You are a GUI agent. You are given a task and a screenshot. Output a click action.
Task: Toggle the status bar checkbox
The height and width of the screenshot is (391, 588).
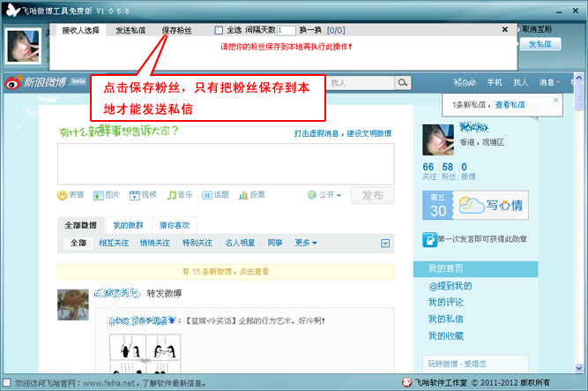[6, 383]
